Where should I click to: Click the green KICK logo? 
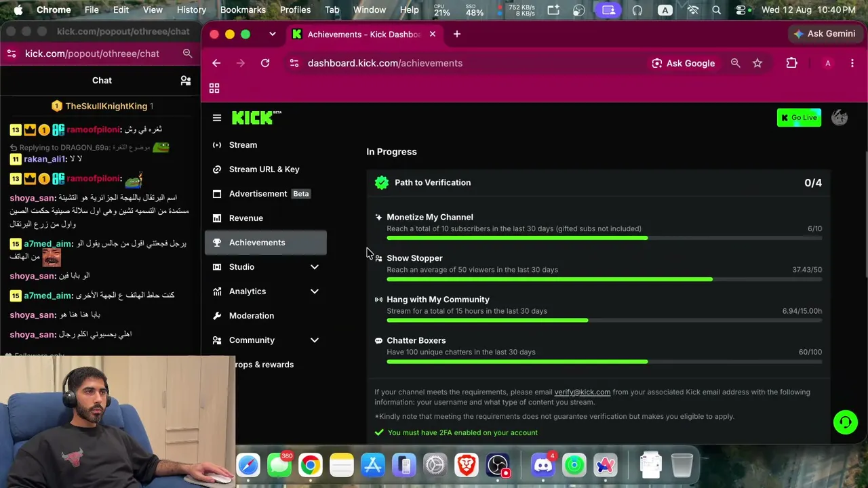[x=256, y=118]
